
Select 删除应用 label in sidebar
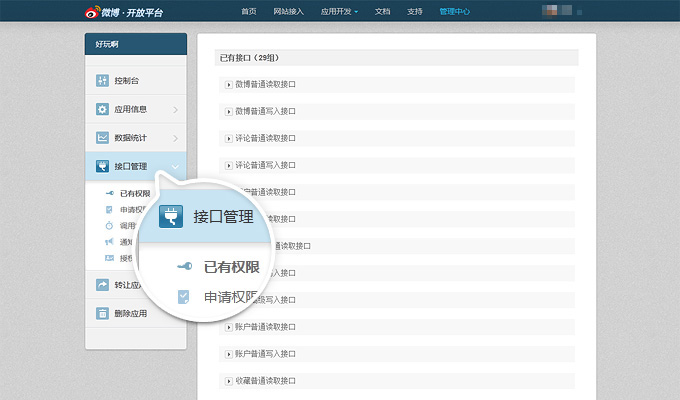131,313
